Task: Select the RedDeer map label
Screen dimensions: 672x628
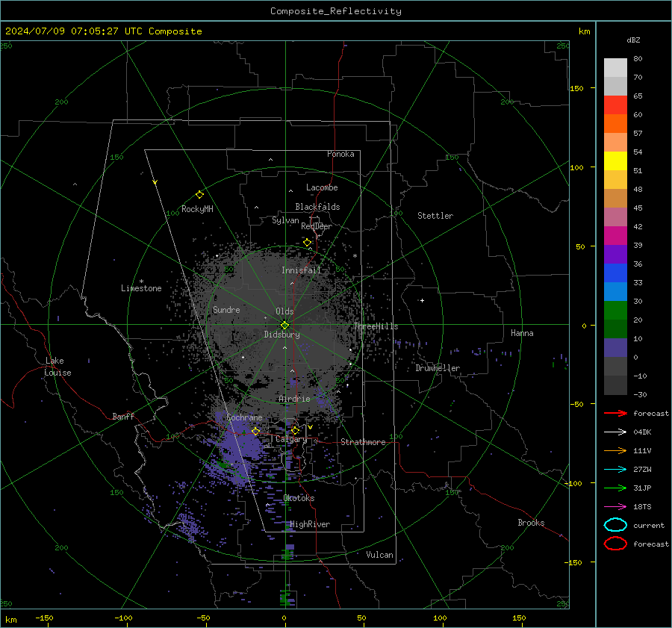Action: [x=317, y=226]
